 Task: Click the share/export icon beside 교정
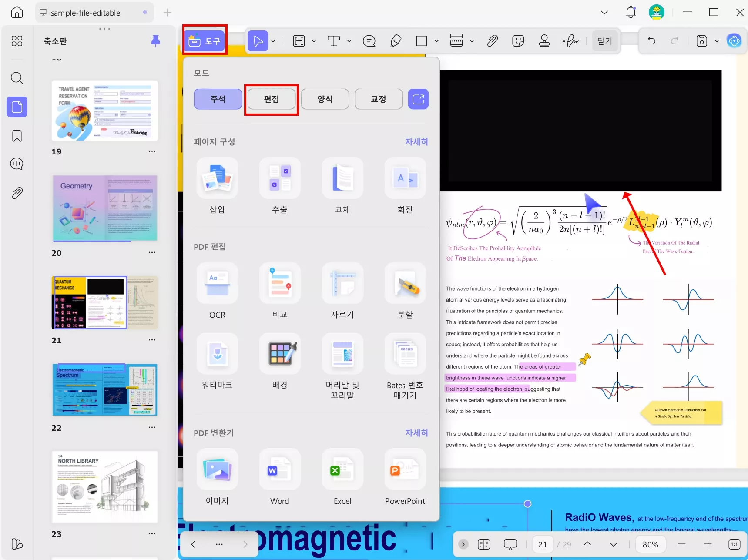click(418, 99)
